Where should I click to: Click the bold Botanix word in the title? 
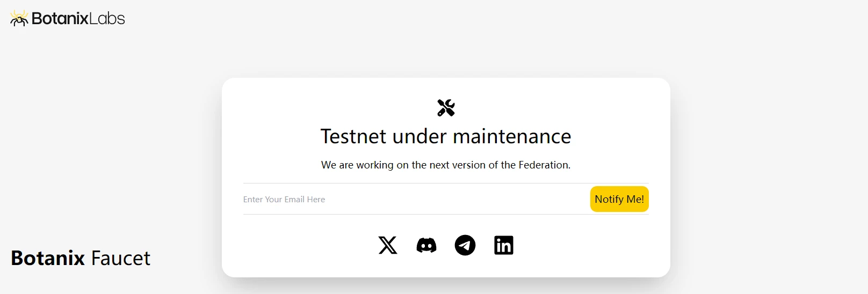(x=48, y=258)
